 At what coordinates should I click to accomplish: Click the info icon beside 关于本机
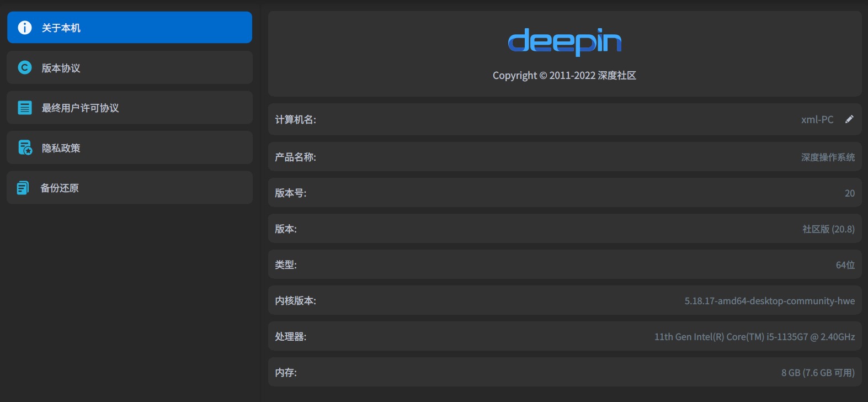tap(25, 28)
